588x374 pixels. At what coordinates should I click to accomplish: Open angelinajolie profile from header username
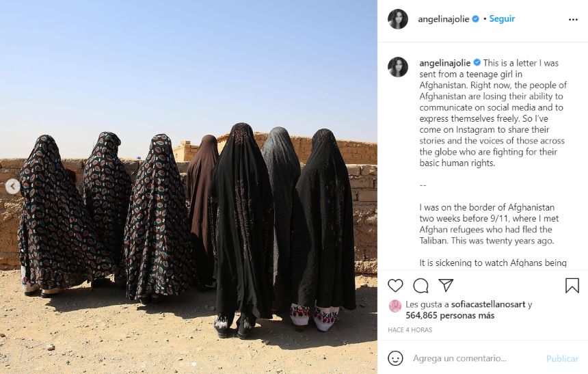click(444, 19)
